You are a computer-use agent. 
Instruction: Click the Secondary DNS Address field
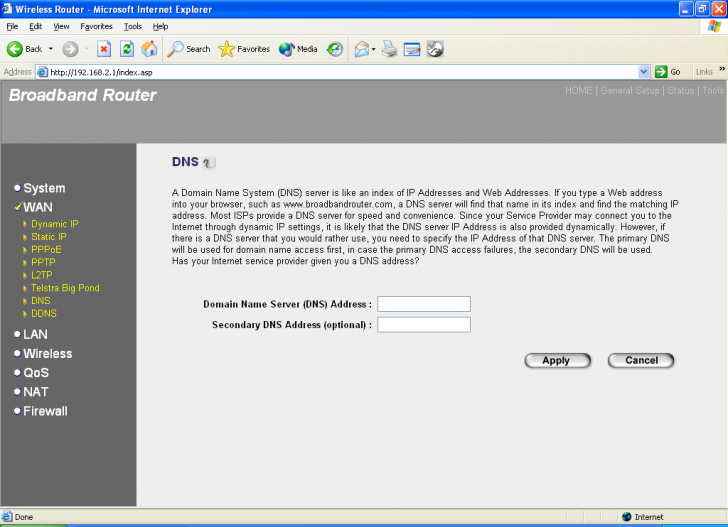pyautogui.click(x=424, y=325)
